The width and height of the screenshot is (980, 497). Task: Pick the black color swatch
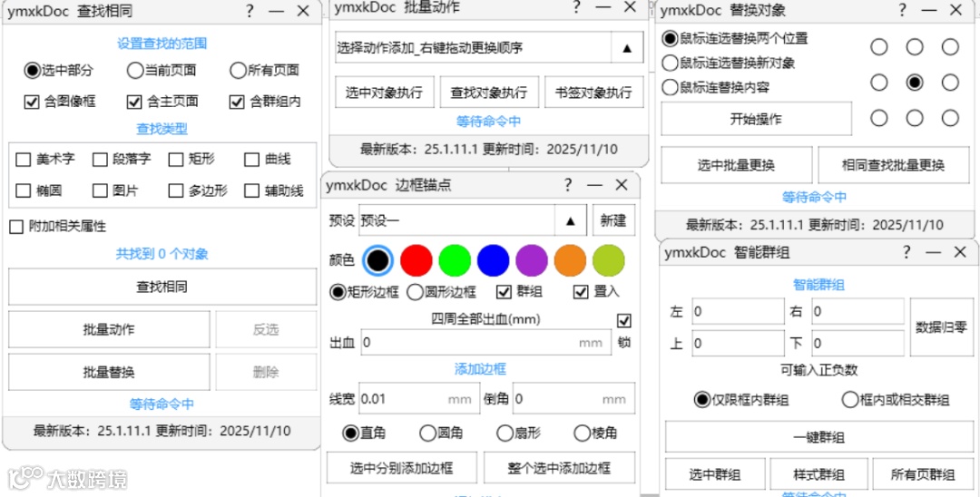click(377, 260)
